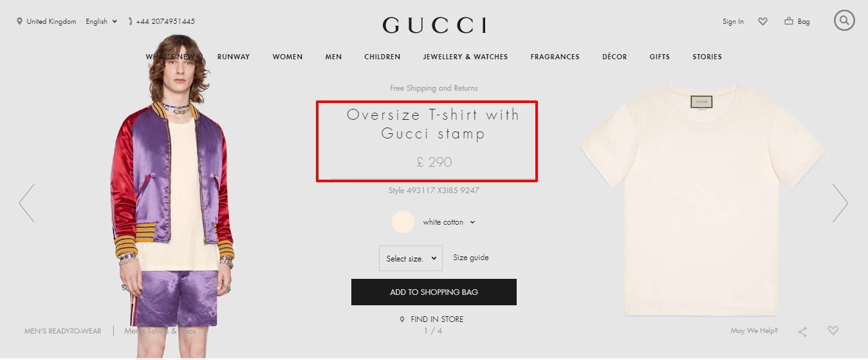Open the FRAGRANCES menu

(555, 57)
